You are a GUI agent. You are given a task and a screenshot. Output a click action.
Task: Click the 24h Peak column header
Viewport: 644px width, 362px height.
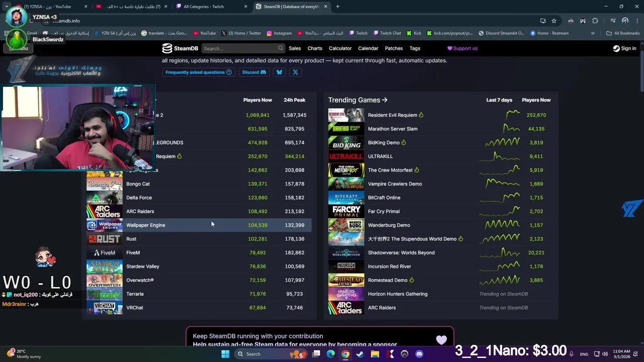click(x=294, y=100)
